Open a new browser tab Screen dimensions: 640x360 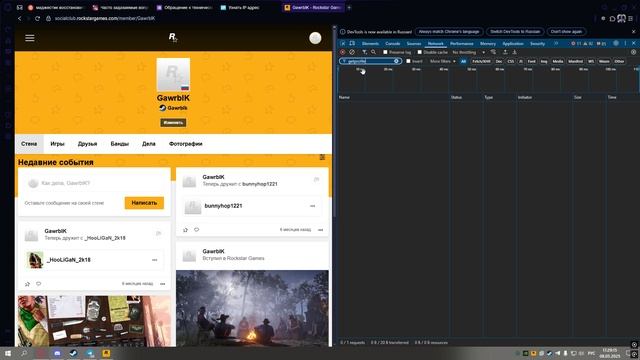pos(349,7)
